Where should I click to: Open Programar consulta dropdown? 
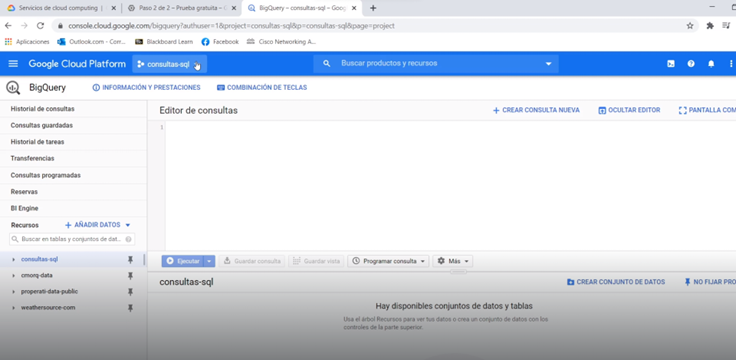pos(388,261)
